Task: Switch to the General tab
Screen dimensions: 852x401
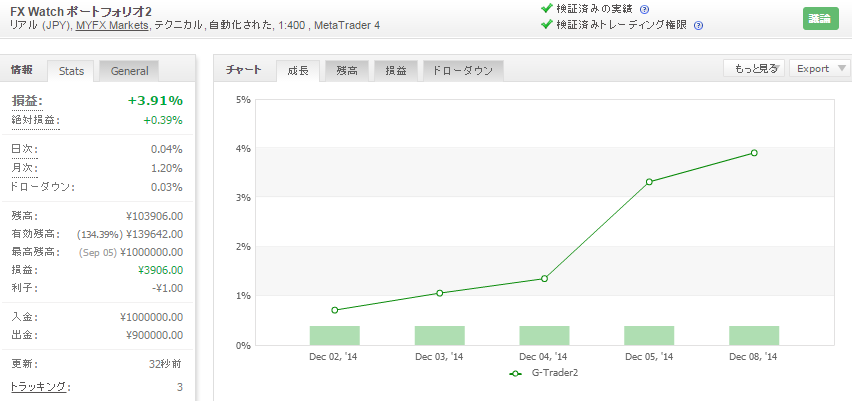Action: [129, 71]
